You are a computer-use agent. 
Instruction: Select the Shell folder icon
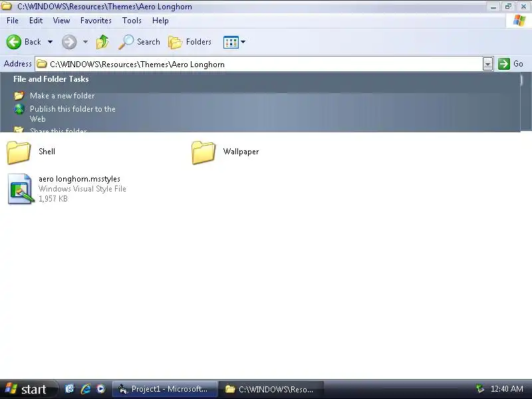(19, 153)
